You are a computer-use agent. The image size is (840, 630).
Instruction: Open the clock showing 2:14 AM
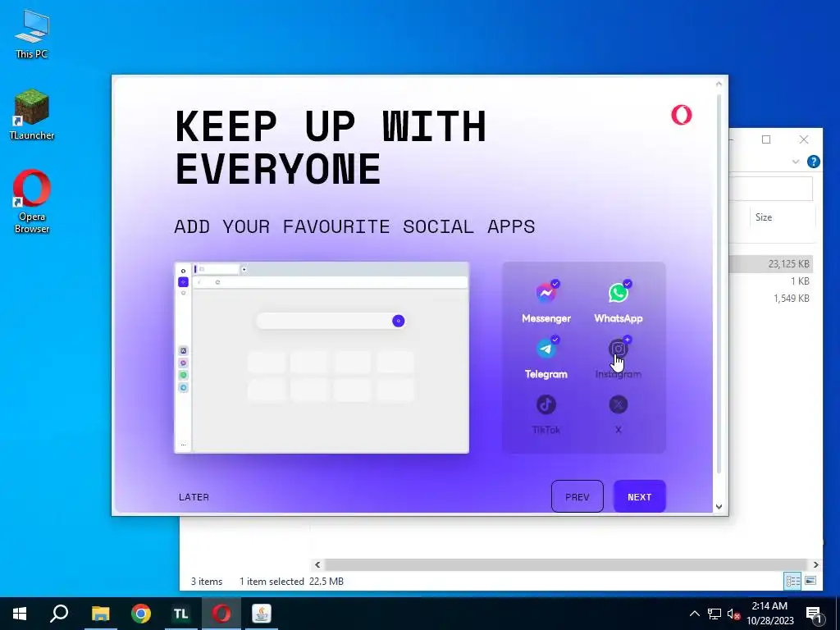coord(769,614)
